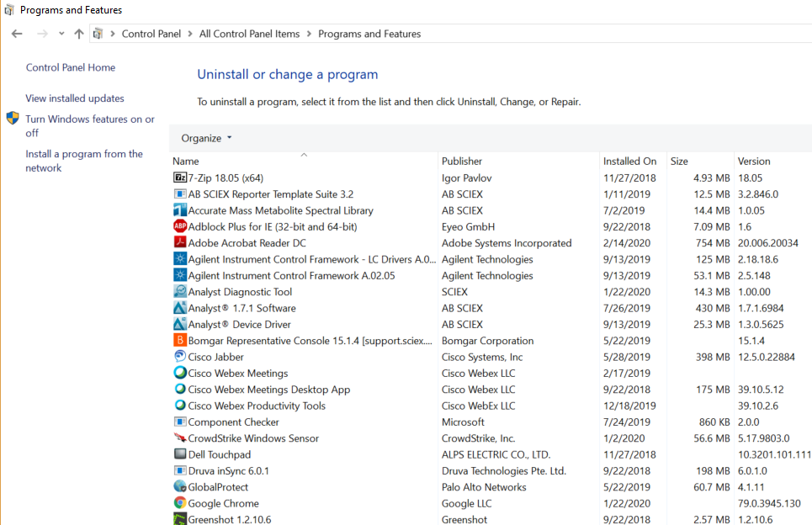This screenshot has width=812, height=525.
Task: Click the Bomgar Representative Console icon
Action: pyautogui.click(x=180, y=340)
